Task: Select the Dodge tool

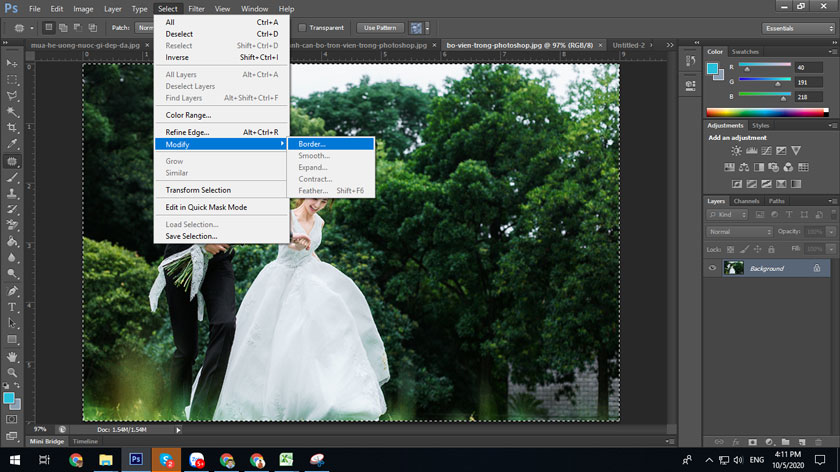Action: (12, 274)
